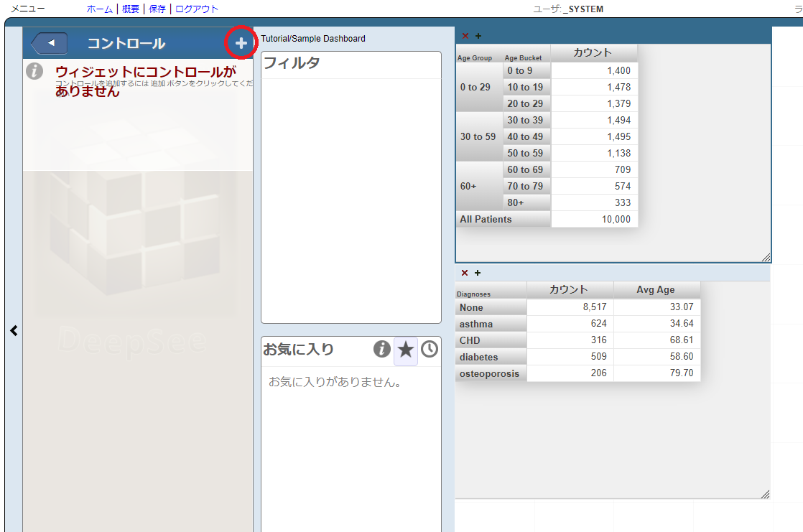This screenshot has width=803, height=532.
Task: Go to ホーム link
Action: (99, 9)
